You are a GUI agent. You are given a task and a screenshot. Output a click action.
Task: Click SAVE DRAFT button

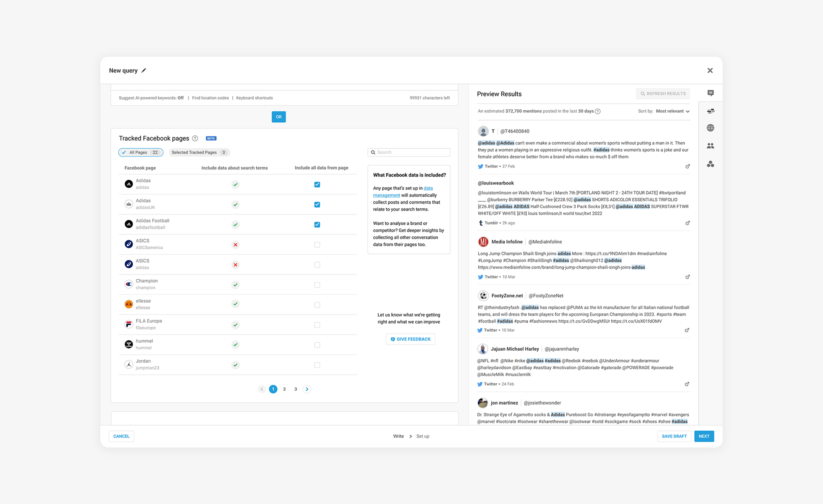[x=674, y=436]
